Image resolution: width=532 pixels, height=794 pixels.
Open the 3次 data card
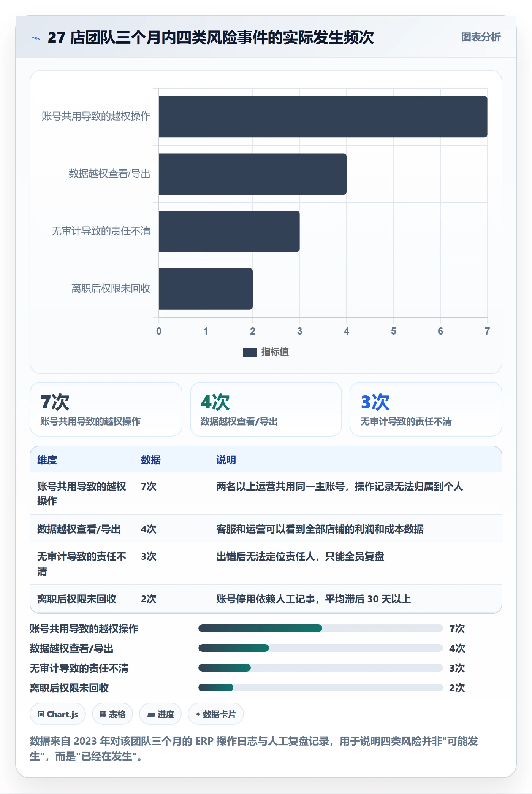426,409
